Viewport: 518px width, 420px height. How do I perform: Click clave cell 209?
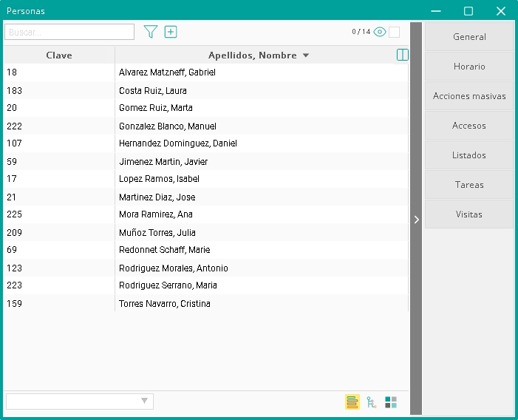tap(59, 233)
